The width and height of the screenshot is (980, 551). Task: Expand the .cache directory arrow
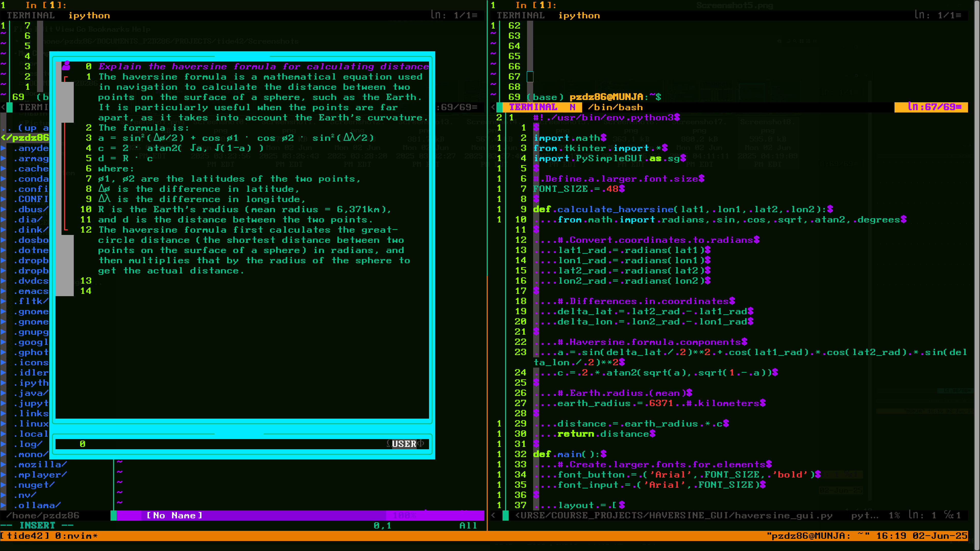coord(3,168)
